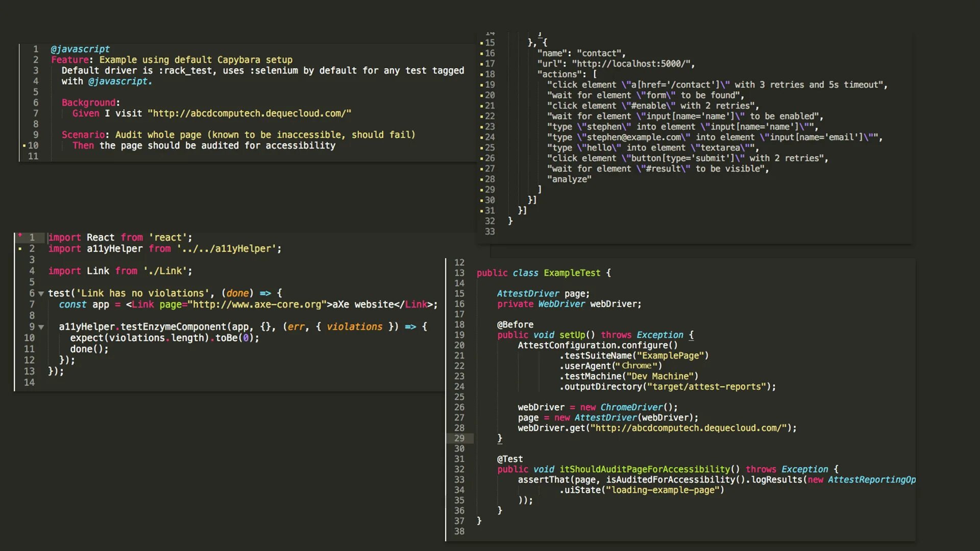Collapse the fold arrow on line 9 of the React test
Image resolution: width=980 pixels, height=551 pixels.
point(41,327)
